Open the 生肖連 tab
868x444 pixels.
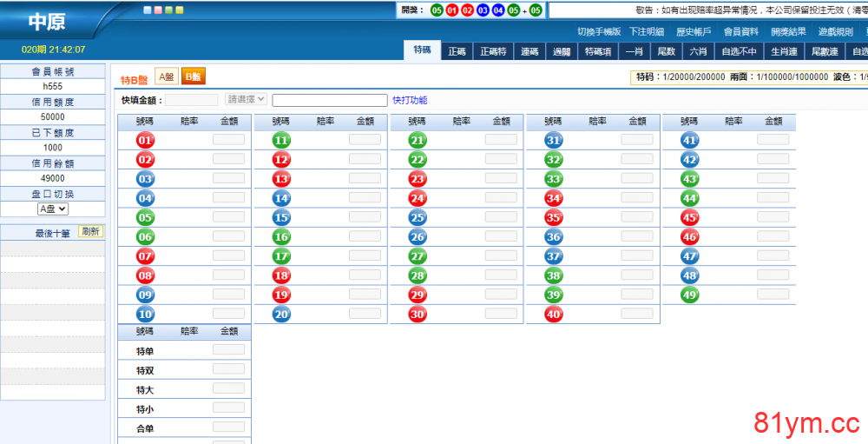point(784,51)
